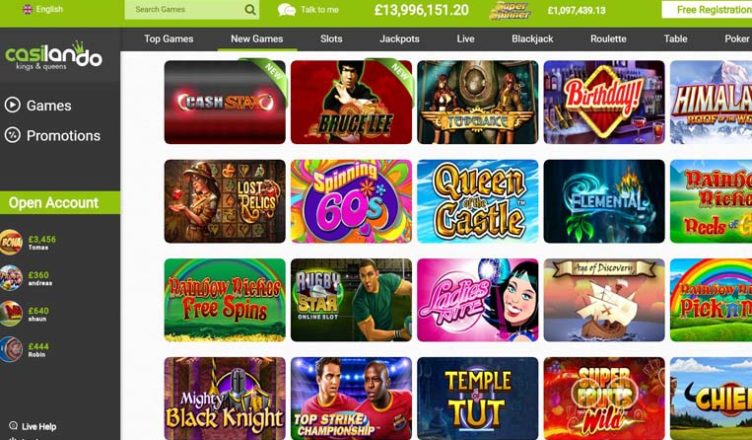Open the Rugby Star online slot thumbnail
752x440 pixels.
click(351, 300)
